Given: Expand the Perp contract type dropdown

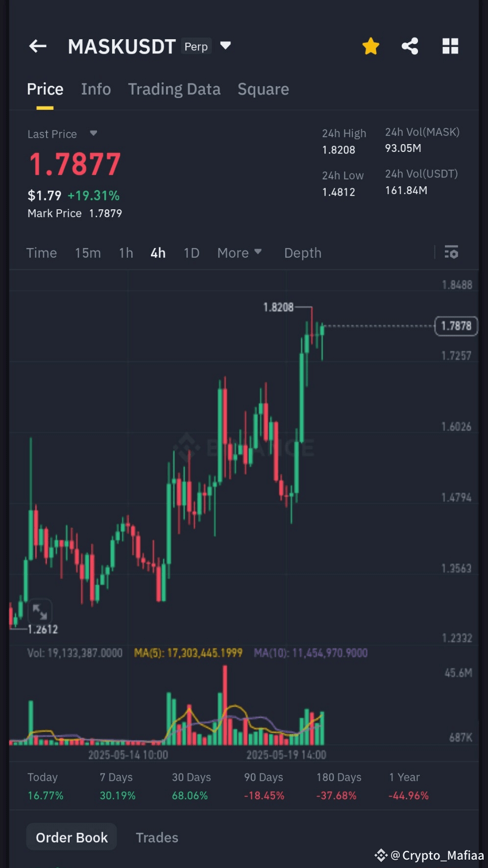Looking at the screenshot, I should point(225,46).
